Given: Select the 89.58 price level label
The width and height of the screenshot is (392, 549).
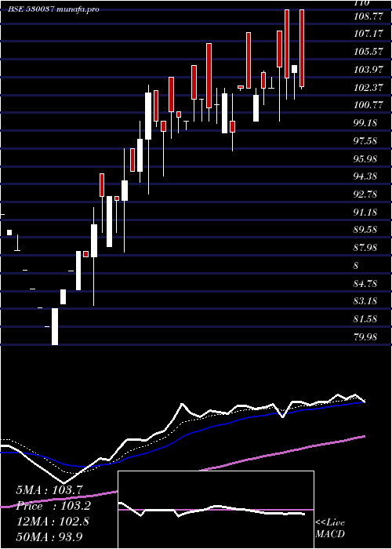Looking at the screenshot, I should (365, 230).
